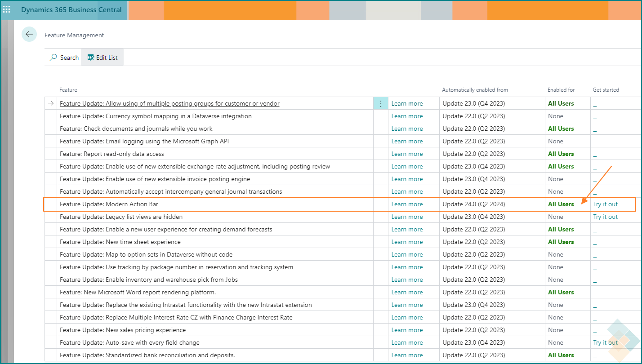Open Learn more for Multiple Interest Rate CZ
This screenshot has height=364, width=642.
(407, 317)
